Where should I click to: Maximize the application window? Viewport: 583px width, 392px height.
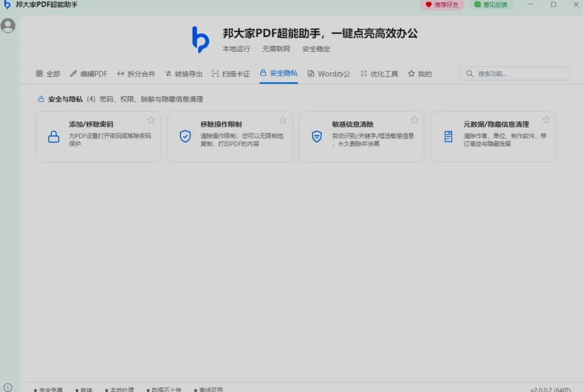pos(553,4)
